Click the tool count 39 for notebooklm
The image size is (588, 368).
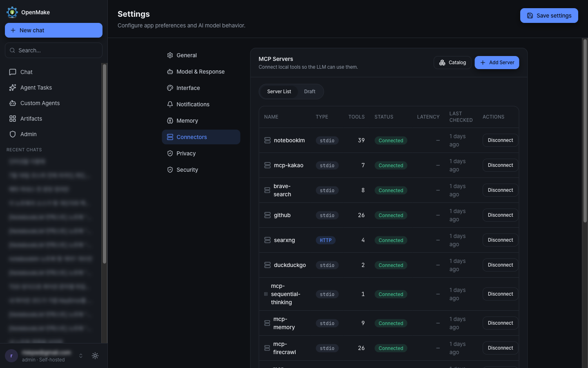(361, 140)
